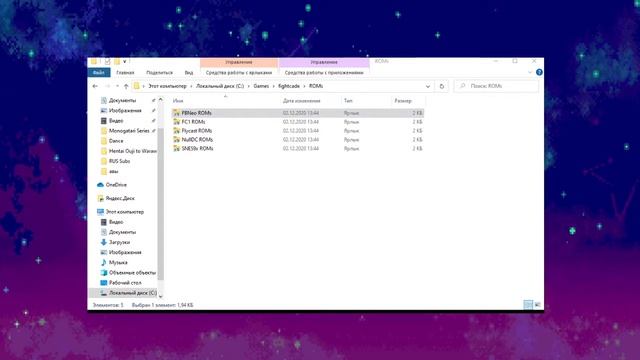Image resolution: width=640 pixels, height=360 pixels.
Task: Click the date cell of NullDC ROMs
Action: click(301, 140)
